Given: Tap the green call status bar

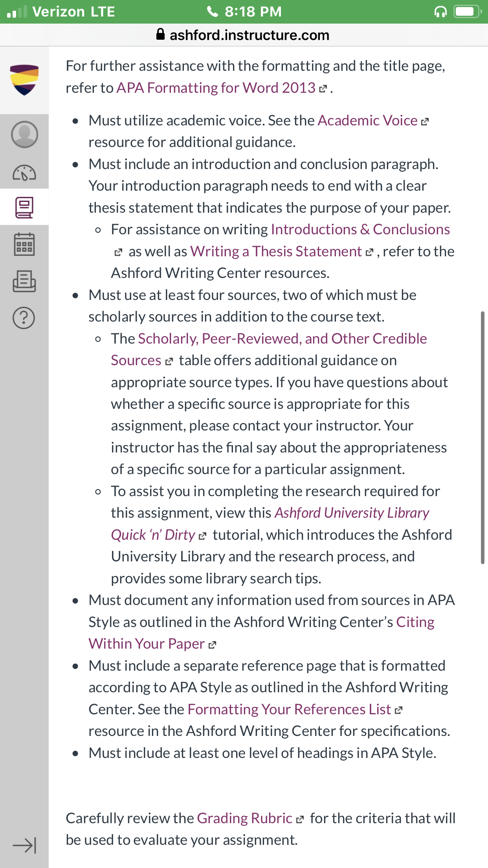Looking at the screenshot, I should pyautogui.click(x=244, y=12).
